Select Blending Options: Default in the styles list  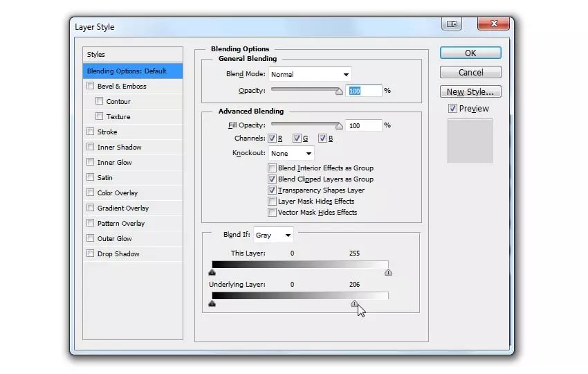[x=133, y=71]
